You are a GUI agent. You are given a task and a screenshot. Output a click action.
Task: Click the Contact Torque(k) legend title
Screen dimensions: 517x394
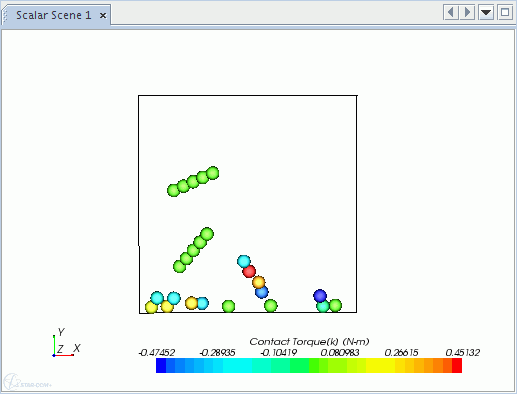[309, 342]
